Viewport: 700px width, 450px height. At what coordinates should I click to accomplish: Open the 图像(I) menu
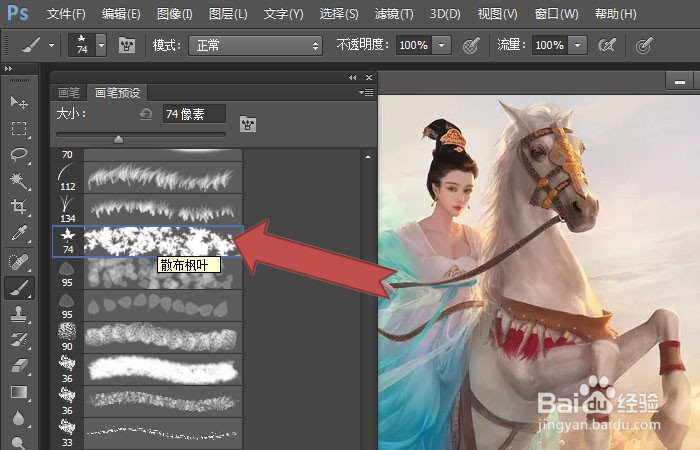[x=175, y=14]
